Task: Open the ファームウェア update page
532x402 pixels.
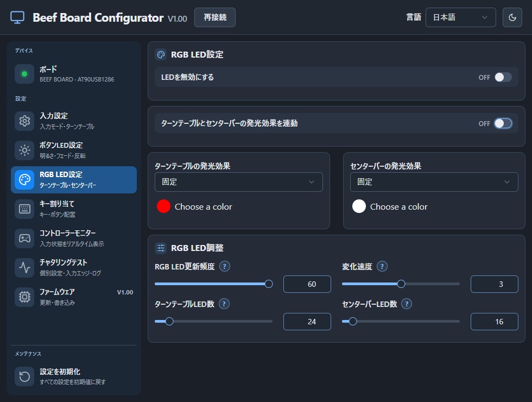Action: (x=74, y=297)
